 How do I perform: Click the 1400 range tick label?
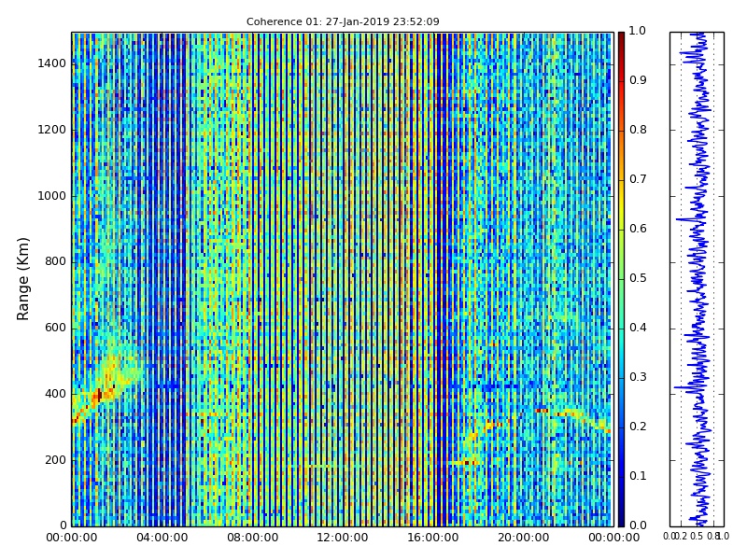(52, 63)
